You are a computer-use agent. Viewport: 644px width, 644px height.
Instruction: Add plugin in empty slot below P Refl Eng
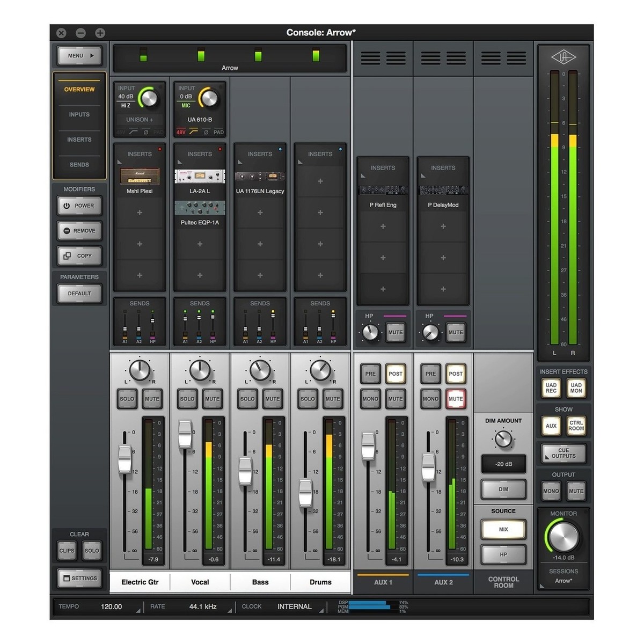point(383,226)
